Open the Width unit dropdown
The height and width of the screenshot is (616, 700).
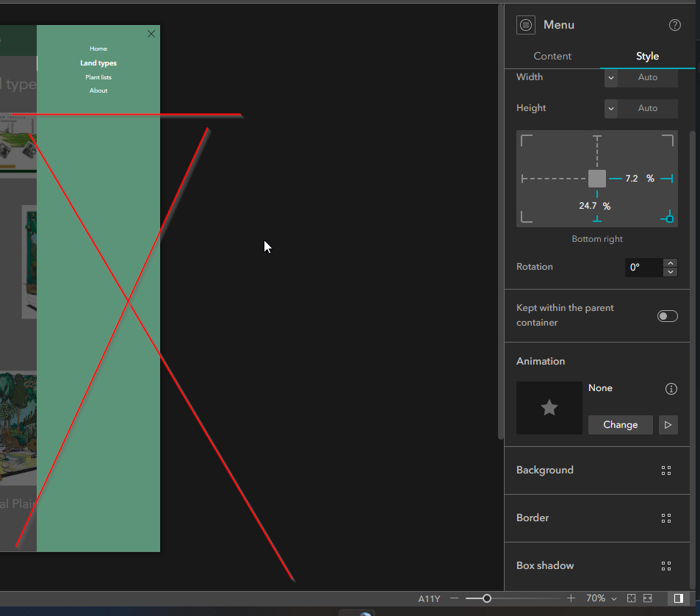(x=610, y=77)
